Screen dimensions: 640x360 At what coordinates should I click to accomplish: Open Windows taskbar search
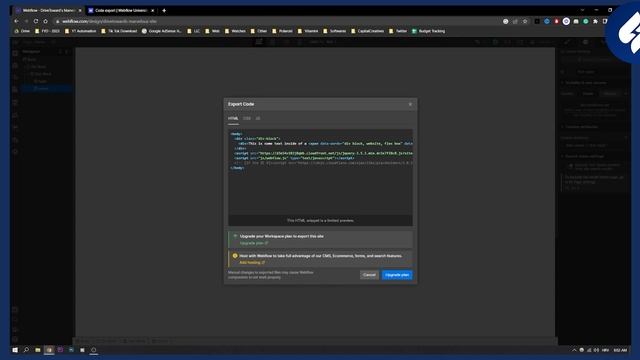pyautogui.click(x=26, y=350)
